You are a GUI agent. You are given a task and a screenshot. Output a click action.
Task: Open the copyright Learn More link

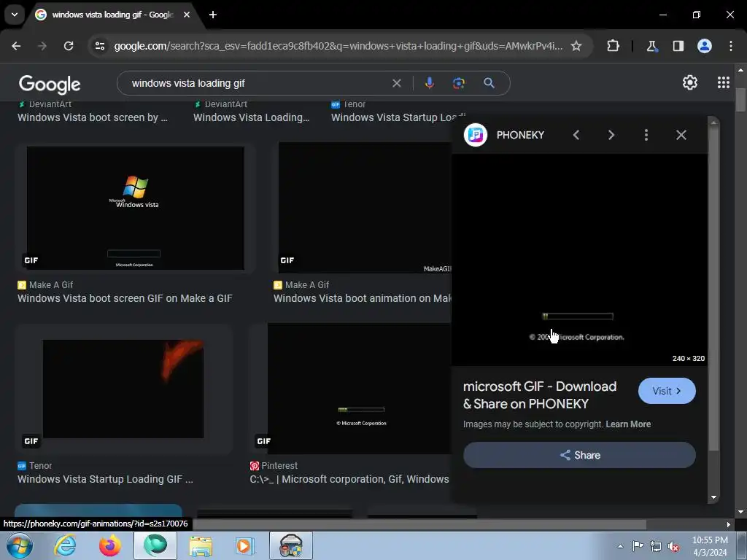(628, 424)
